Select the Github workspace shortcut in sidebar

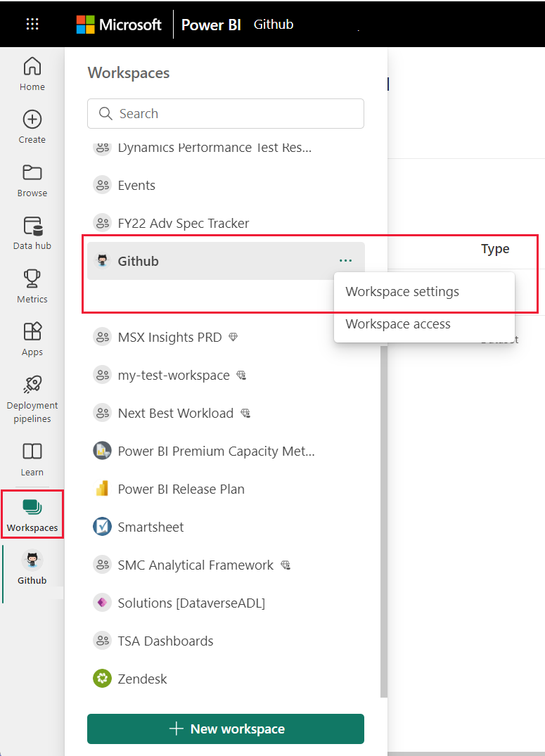pyautogui.click(x=32, y=568)
